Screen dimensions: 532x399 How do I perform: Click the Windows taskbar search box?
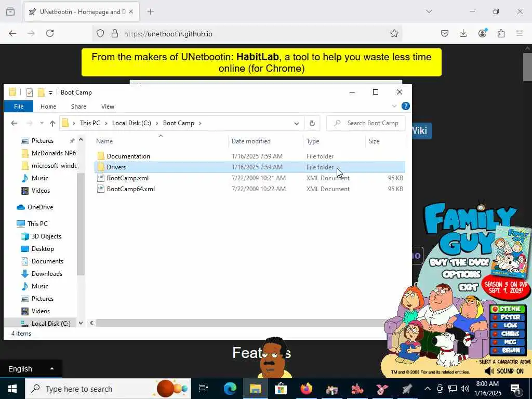coord(108,389)
